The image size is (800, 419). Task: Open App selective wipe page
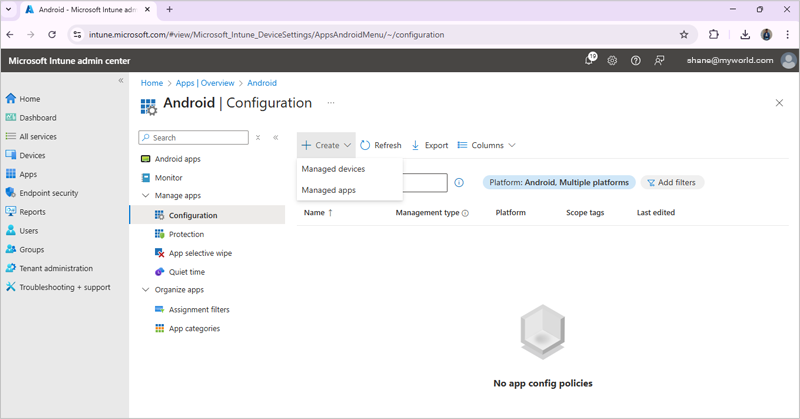coord(200,253)
